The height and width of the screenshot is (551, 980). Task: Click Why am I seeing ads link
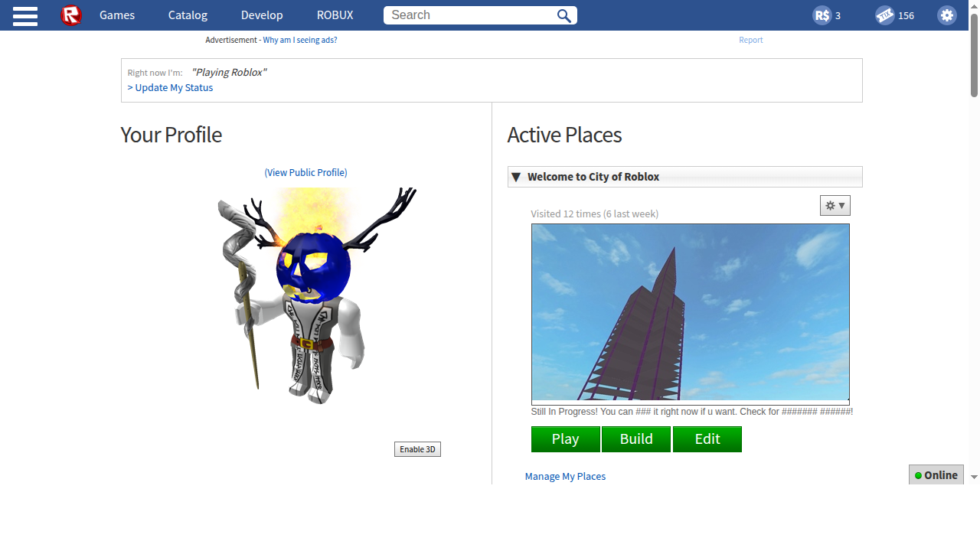point(300,40)
